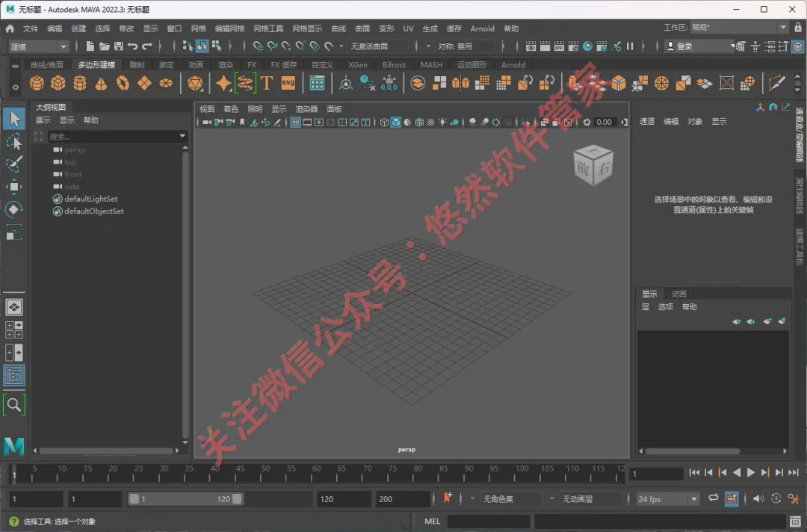Toggle wireframe display in the viewport

pos(384,123)
